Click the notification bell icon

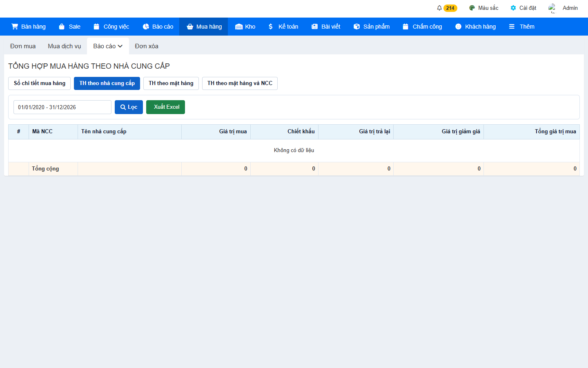click(439, 8)
